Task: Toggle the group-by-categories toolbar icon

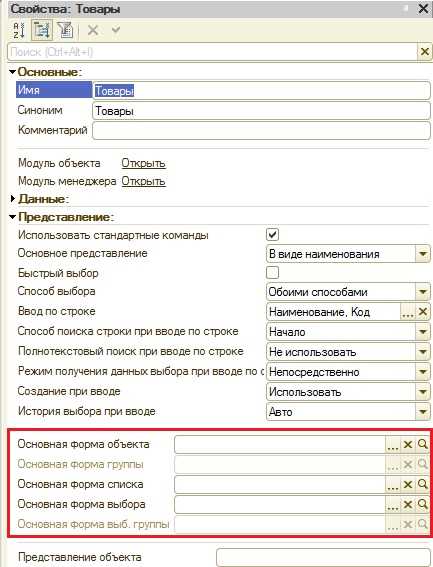Action: coord(42,30)
